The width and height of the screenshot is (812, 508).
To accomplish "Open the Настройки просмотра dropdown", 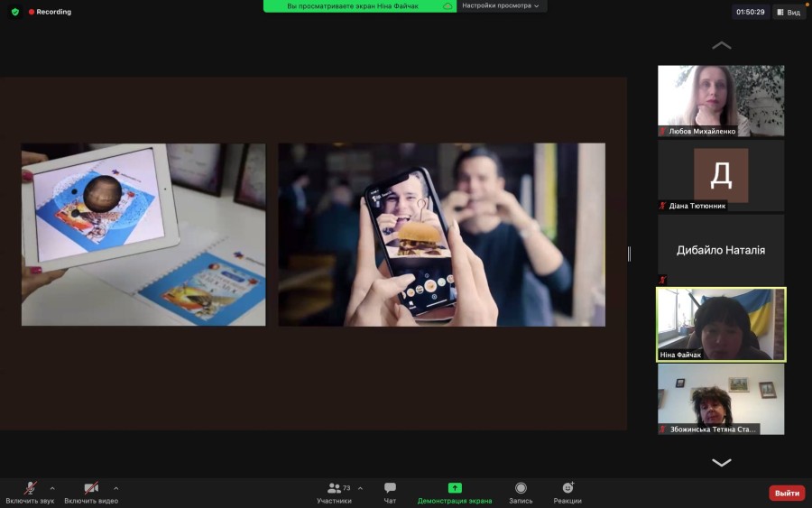I will pyautogui.click(x=500, y=5).
